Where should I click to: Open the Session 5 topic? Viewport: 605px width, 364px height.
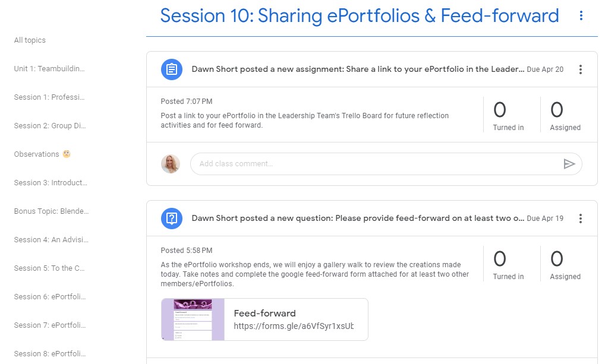tap(49, 268)
